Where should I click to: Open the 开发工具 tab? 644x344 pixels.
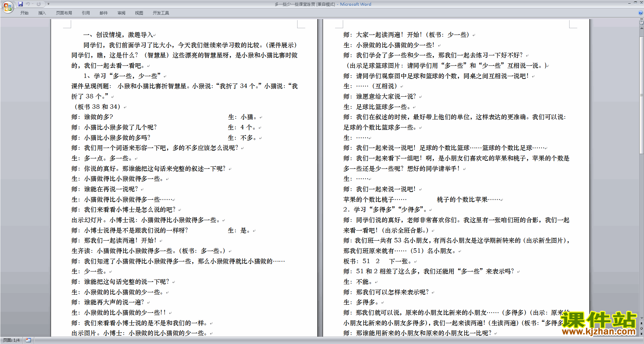(161, 13)
